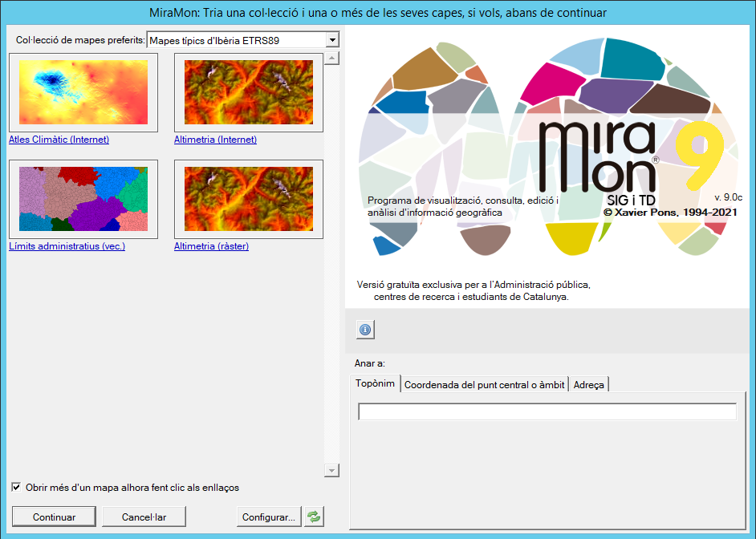Viewport: 756px width, 539px height.
Task: Select the 'Coordenada del punt central o àmbit' tab
Action: click(x=484, y=384)
